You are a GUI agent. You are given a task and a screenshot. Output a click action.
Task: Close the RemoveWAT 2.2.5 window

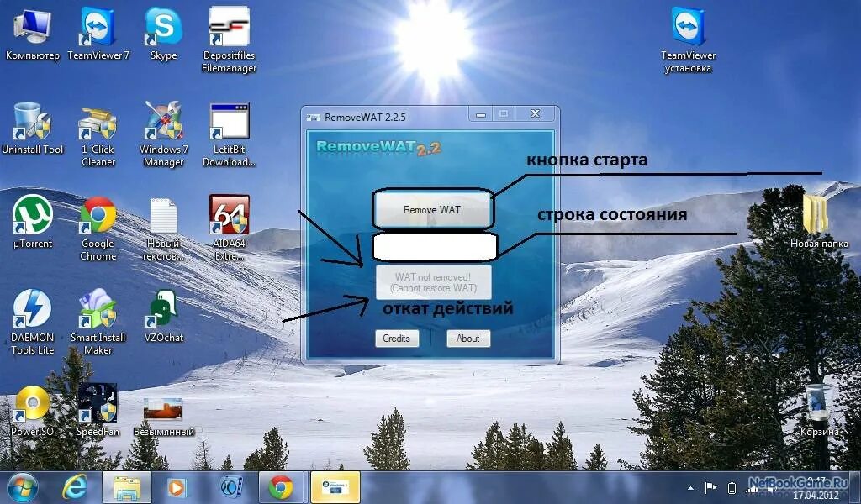tap(535, 114)
